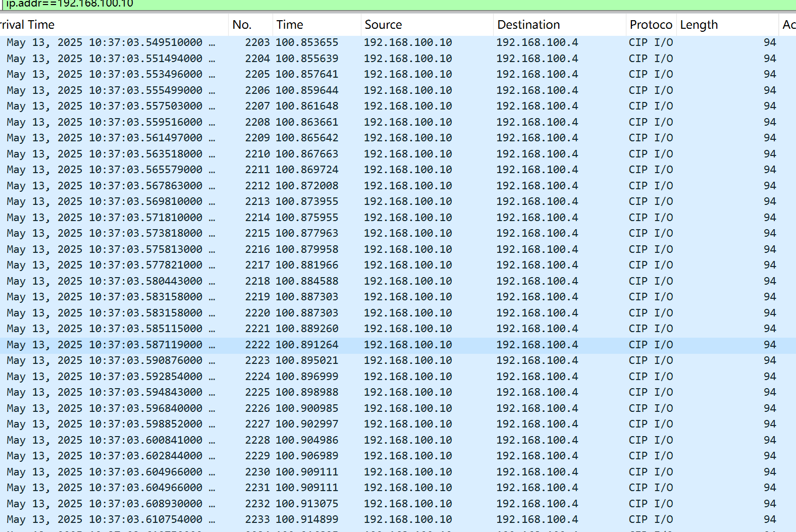Click the No. column header
This screenshot has height=532, width=796.
(242, 25)
